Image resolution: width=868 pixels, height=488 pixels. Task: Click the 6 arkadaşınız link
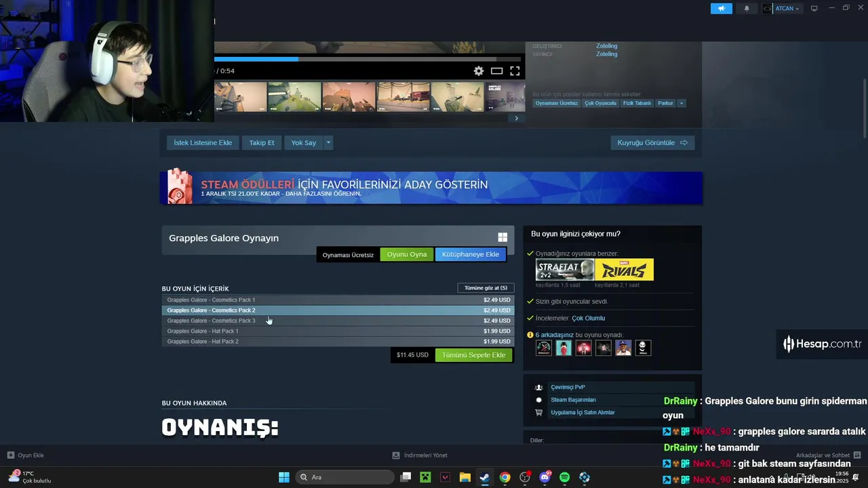[555, 335]
